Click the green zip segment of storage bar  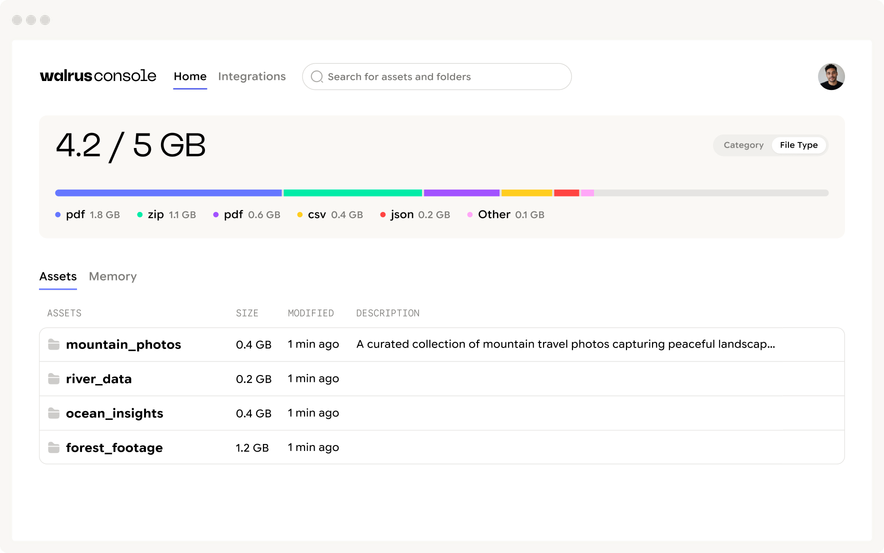[353, 193]
